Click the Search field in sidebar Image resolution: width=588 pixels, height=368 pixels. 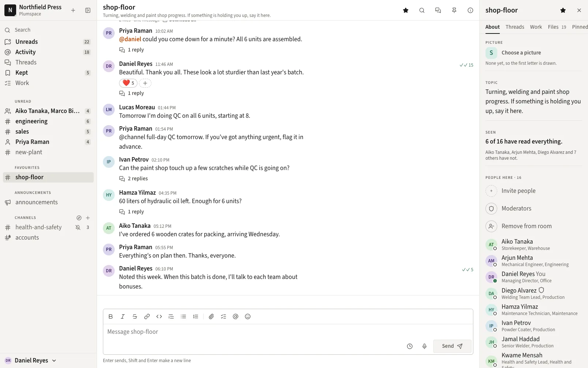click(x=48, y=30)
